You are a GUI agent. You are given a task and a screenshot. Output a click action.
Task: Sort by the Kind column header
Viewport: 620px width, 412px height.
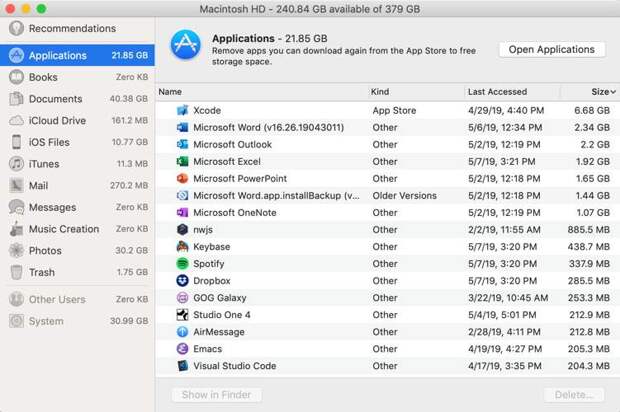380,92
